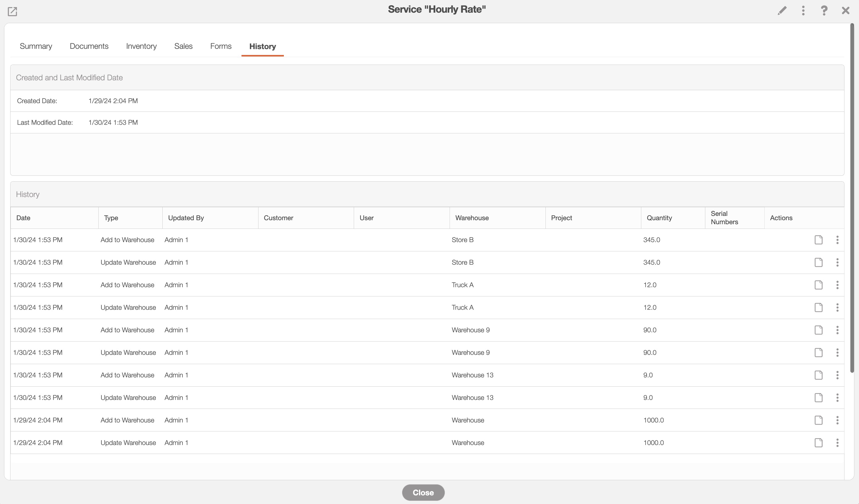Click document icon for last 1000.0 Update Warehouse row
859x504 pixels.
(818, 443)
